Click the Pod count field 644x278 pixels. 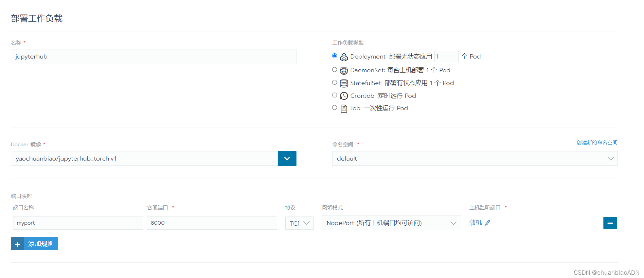(446, 57)
